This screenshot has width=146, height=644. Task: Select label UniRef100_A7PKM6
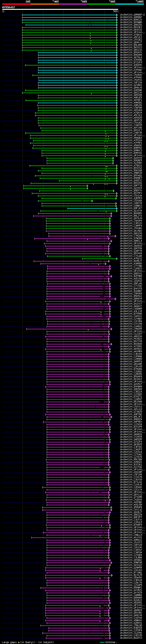[131, 60]
